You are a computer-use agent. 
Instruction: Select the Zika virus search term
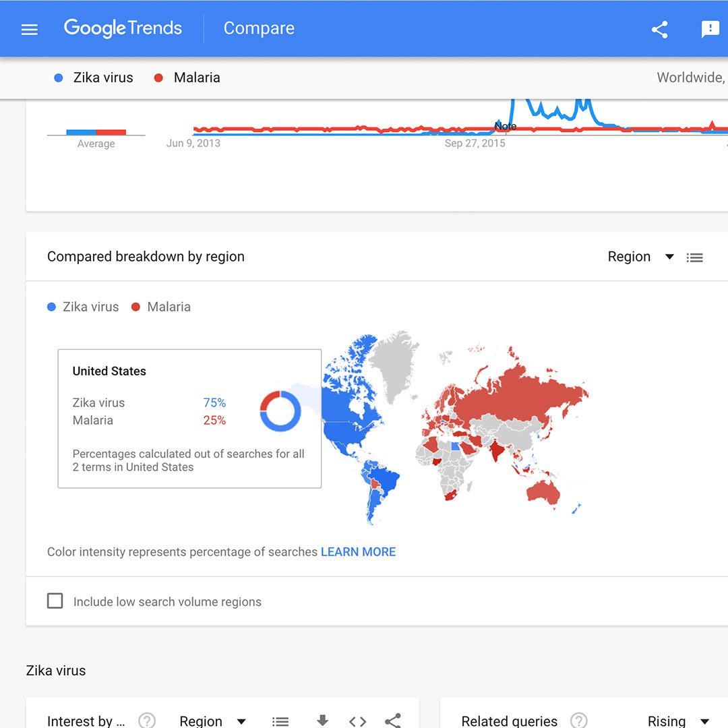pyautogui.click(x=102, y=78)
